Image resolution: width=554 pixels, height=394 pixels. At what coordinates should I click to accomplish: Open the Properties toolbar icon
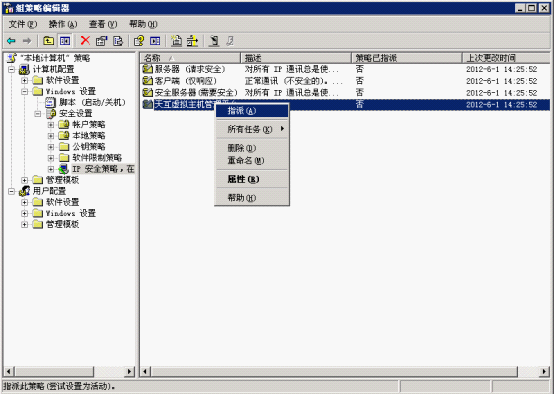[x=101, y=41]
